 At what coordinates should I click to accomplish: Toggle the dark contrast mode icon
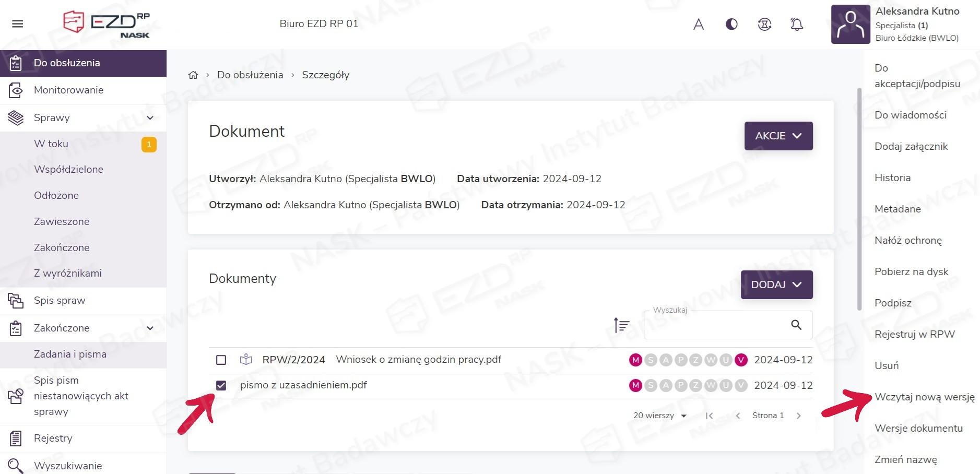point(731,24)
